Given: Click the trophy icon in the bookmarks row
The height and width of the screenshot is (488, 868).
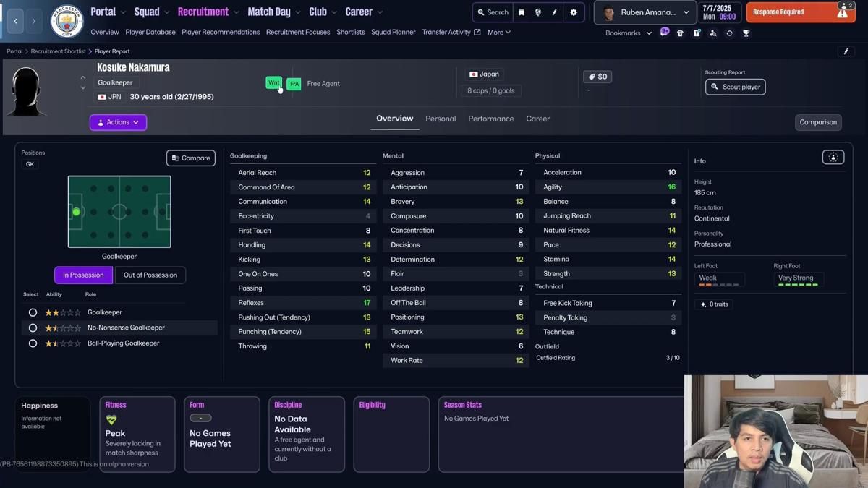Looking at the screenshot, I should (x=746, y=33).
